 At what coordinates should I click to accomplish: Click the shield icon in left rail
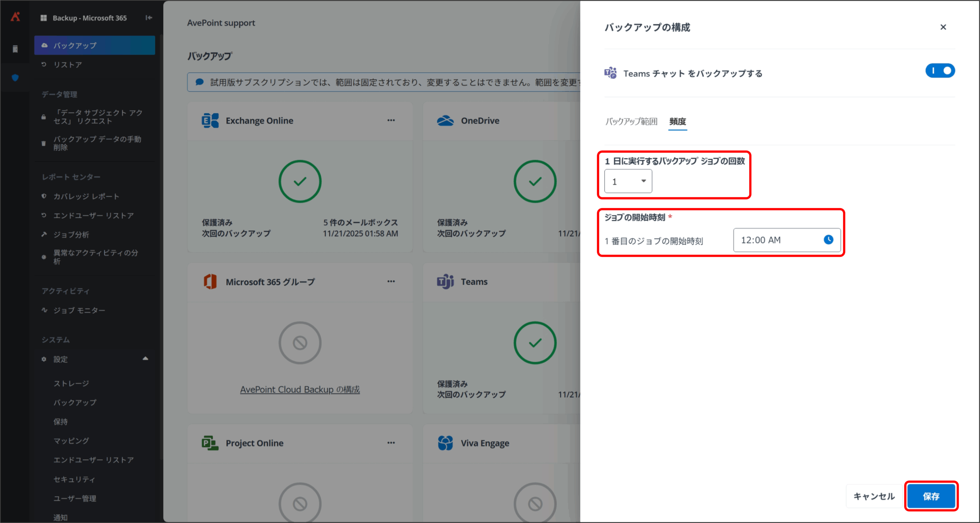(x=15, y=78)
